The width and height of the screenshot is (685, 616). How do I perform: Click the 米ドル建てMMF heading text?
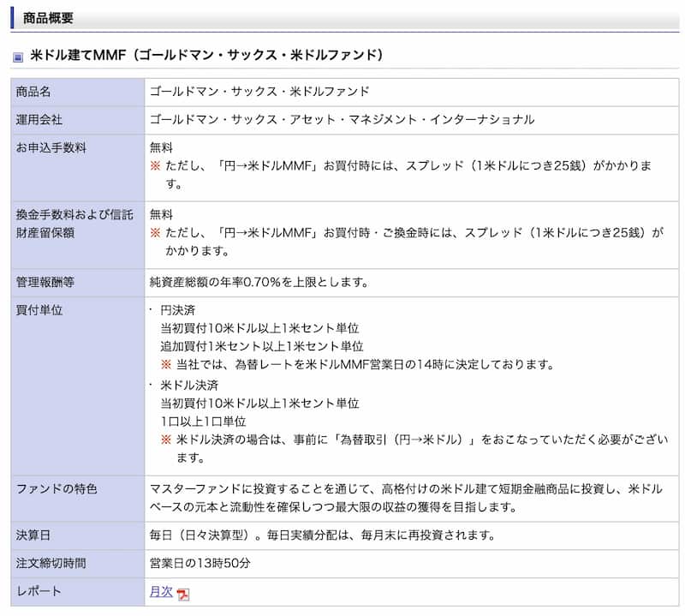click(206, 56)
